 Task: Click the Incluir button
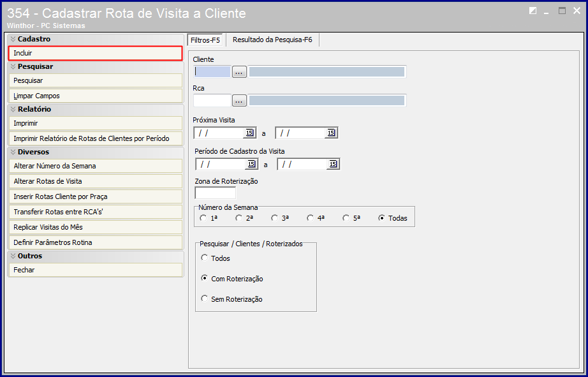(95, 54)
